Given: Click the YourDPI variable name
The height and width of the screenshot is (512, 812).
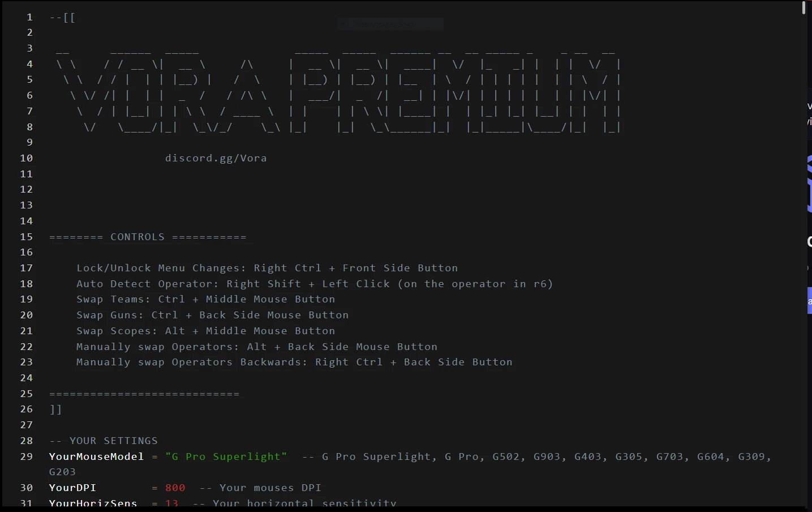Looking at the screenshot, I should (x=73, y=488).
